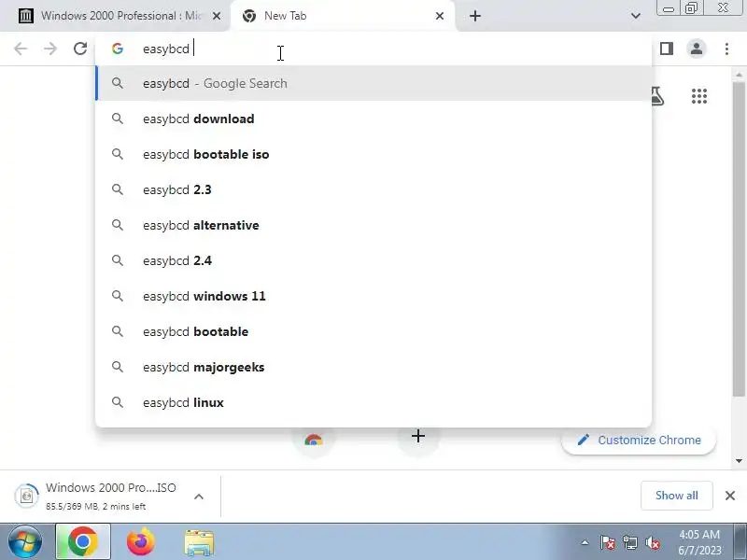
Task: Open a new tab with plus button
Action: coord(475,16)
